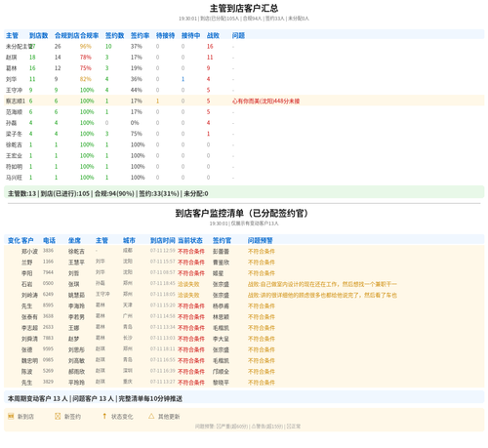This screenshot has width=488, height=448.
Task: Click phone number 1366
Action: click(x=48, y=262)
